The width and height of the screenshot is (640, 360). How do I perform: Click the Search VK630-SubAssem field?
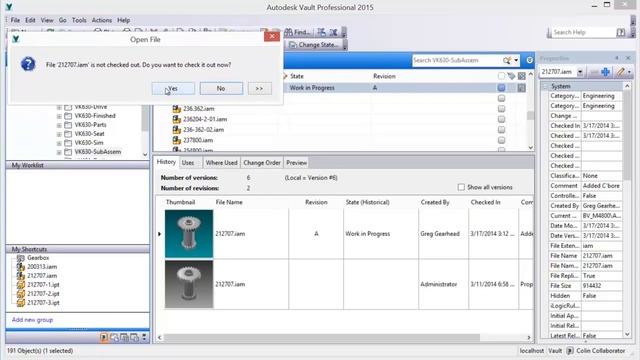[x=456, y=60]
